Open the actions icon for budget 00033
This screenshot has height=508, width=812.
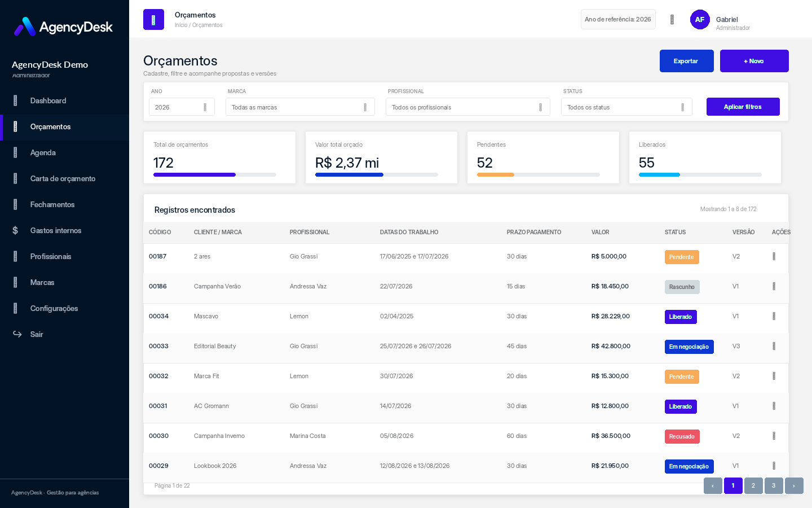(x=774, y=346)
